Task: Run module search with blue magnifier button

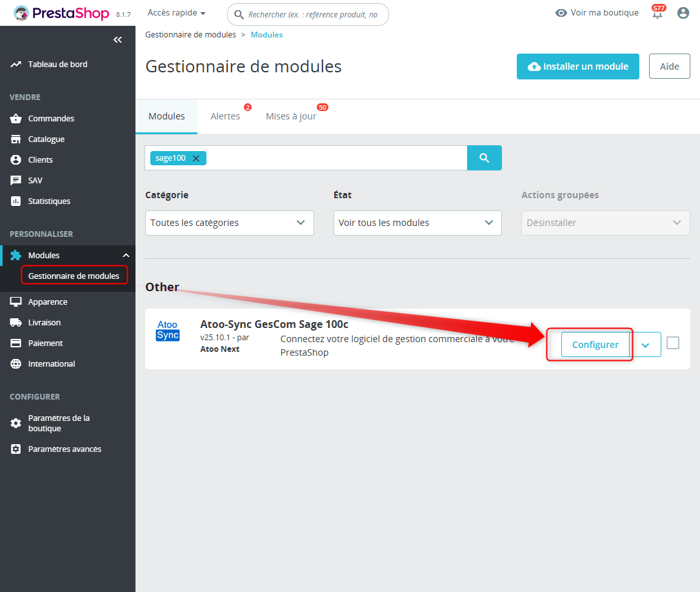Action: [485, 158]
